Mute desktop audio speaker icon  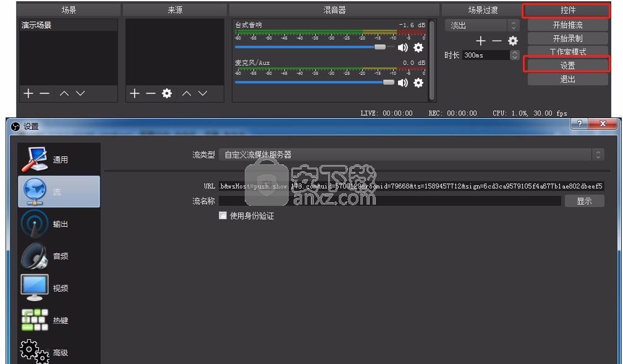tap(403, 48)
